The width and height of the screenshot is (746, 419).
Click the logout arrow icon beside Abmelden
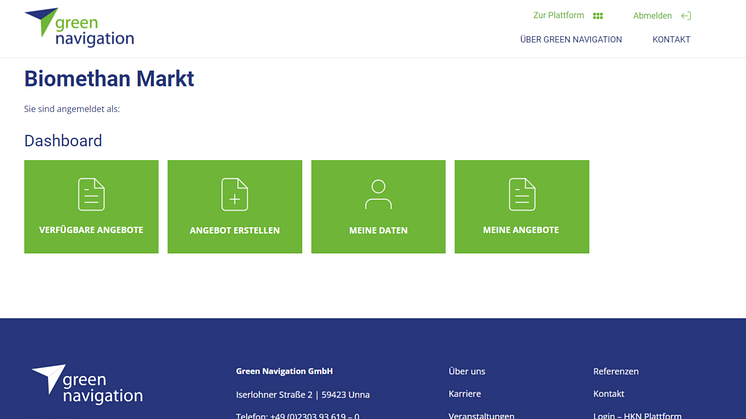pos(685,16)
